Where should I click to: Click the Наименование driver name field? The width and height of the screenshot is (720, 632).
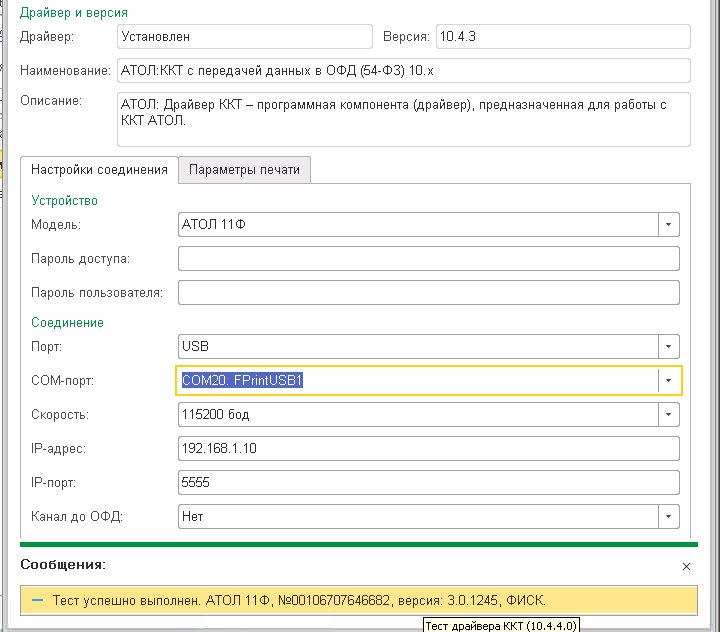tap(404, 70)
